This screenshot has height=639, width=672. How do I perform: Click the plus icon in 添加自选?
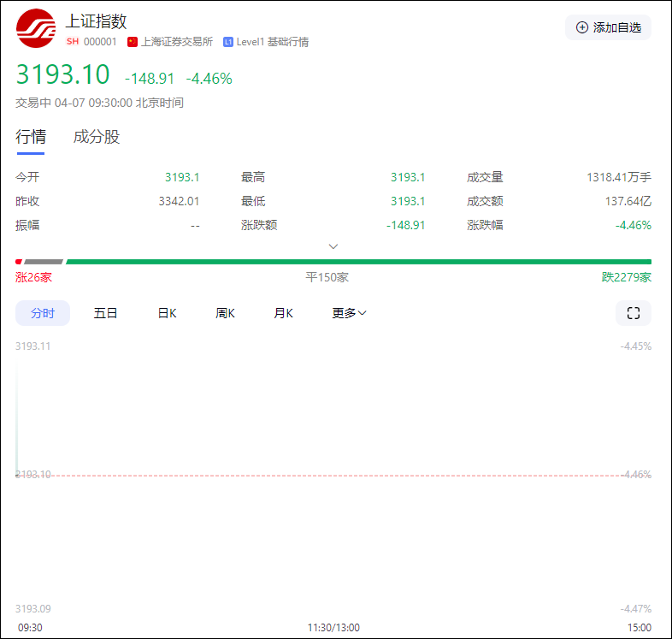pos(582,27)
